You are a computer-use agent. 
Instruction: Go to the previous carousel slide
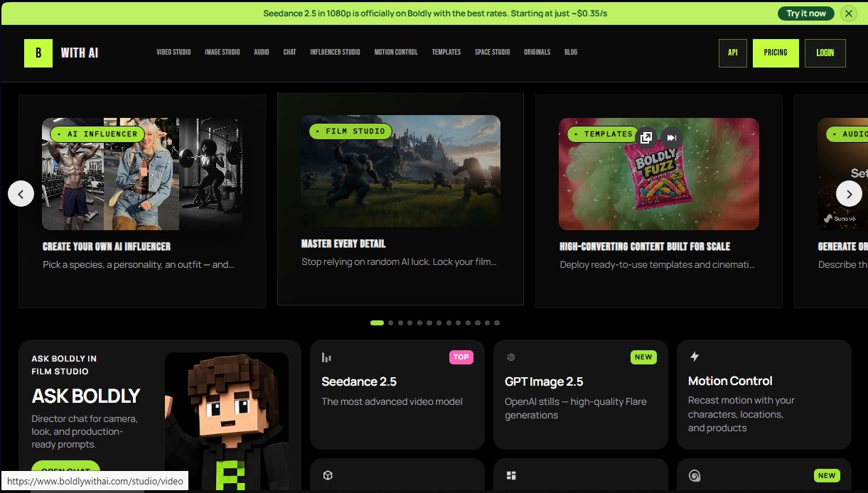21,193
